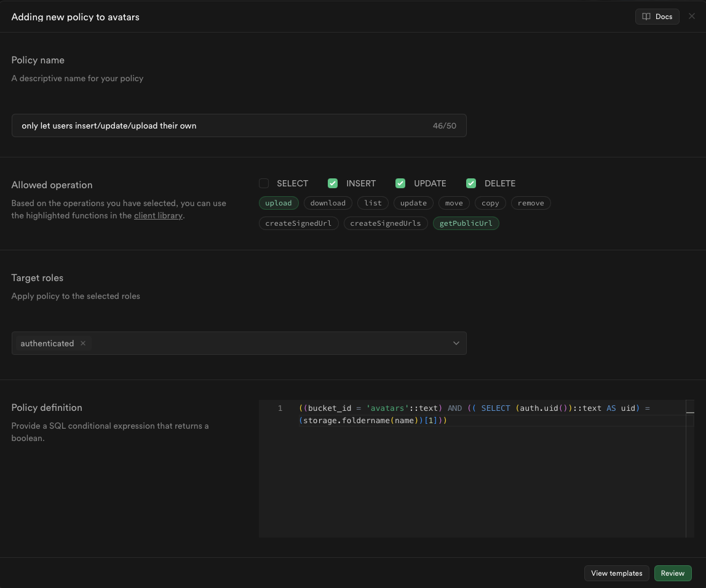Select the upload function pill
706x588 pixels.
[279, 202]
